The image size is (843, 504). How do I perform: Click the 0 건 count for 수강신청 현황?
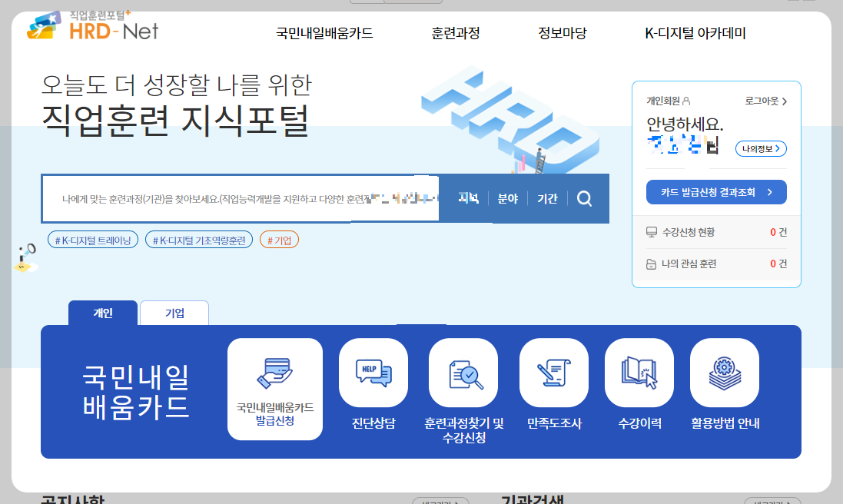778,232
